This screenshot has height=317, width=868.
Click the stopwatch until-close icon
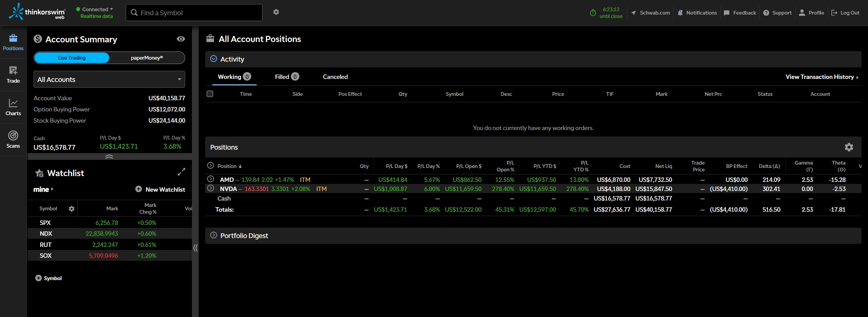(593, 13)
